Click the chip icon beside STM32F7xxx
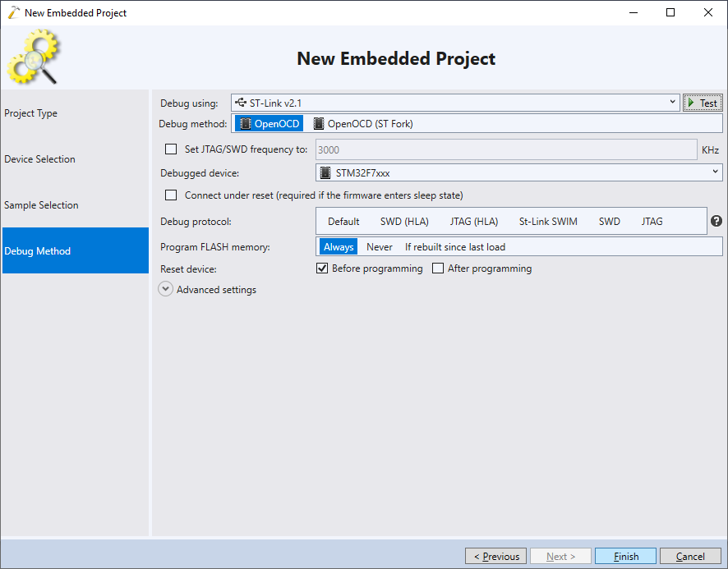The image size is (728, 569). tap(325, 172)
